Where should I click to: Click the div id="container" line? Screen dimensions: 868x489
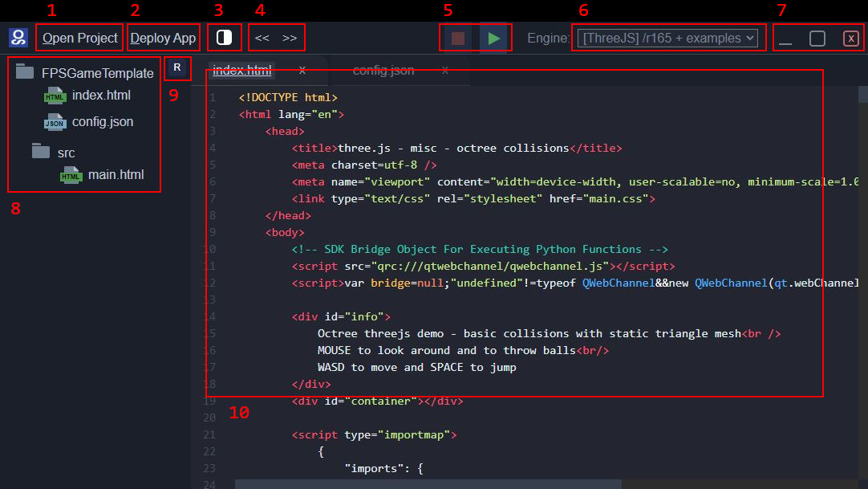coord(378,401)
